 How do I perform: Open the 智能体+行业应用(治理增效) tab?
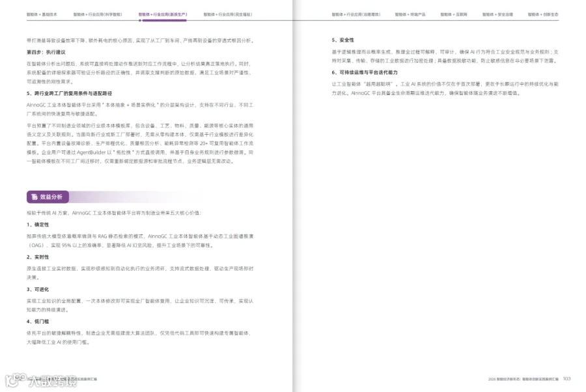356,14
